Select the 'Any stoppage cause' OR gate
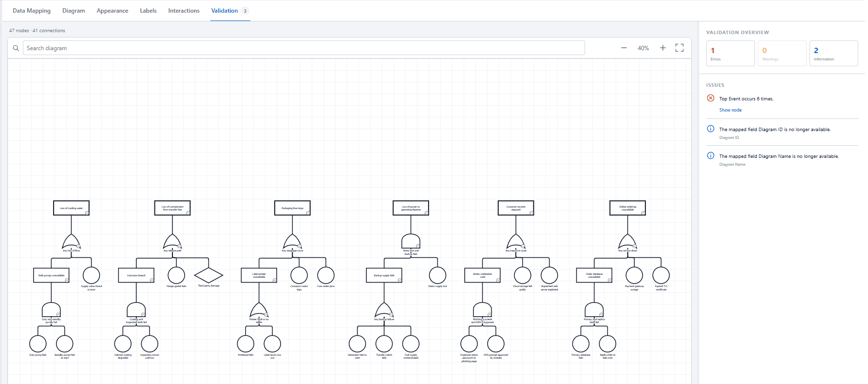 (x=292, y=241)
